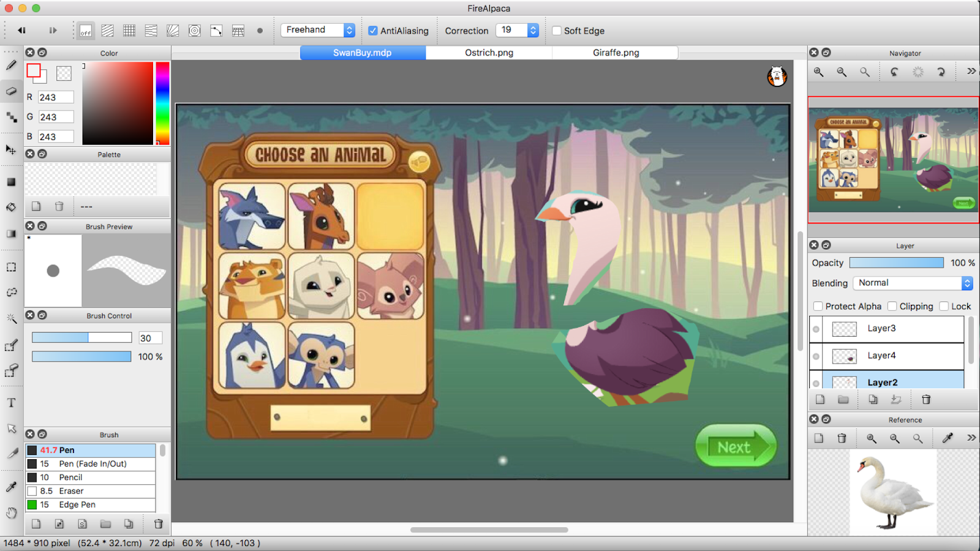Adjust the brush opacity slider

click(82, 356)
